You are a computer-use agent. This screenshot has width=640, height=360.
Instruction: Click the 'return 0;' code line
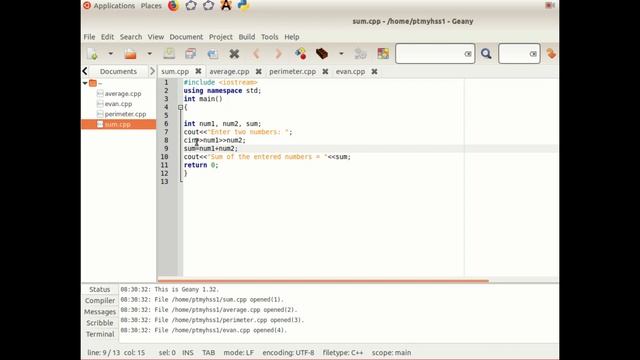[201, 165]
